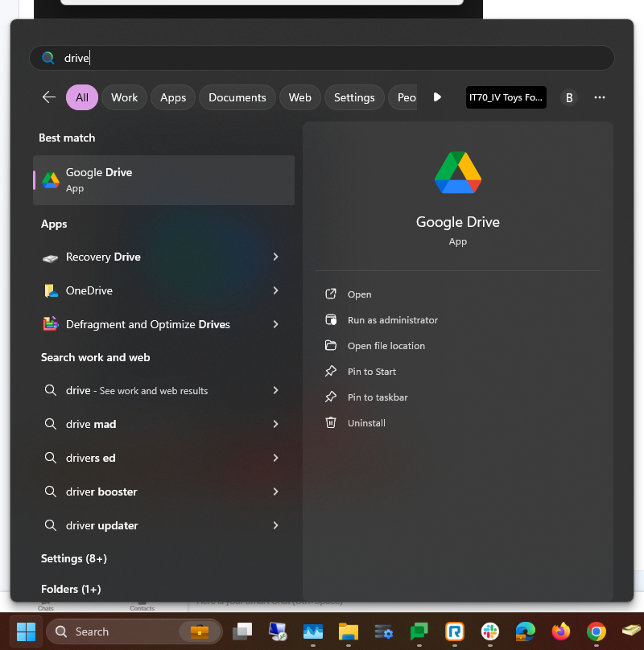Pin Google Drive to Start
Screen dimensions: 644x650
(371, 372)
